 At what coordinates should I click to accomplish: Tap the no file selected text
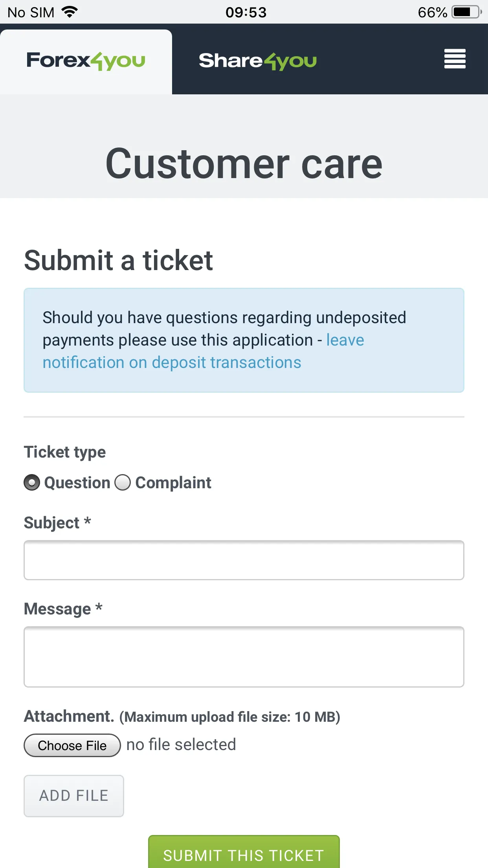coord(181,745)
